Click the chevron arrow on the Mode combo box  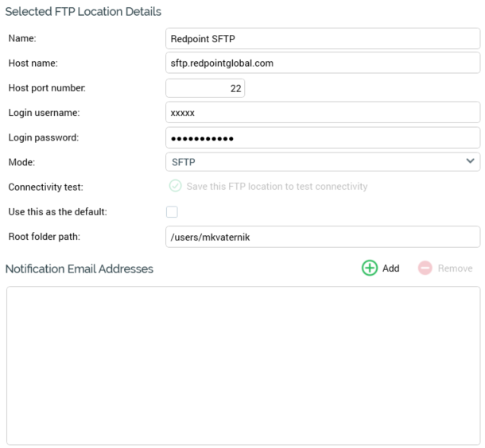[x=469, y=162]
